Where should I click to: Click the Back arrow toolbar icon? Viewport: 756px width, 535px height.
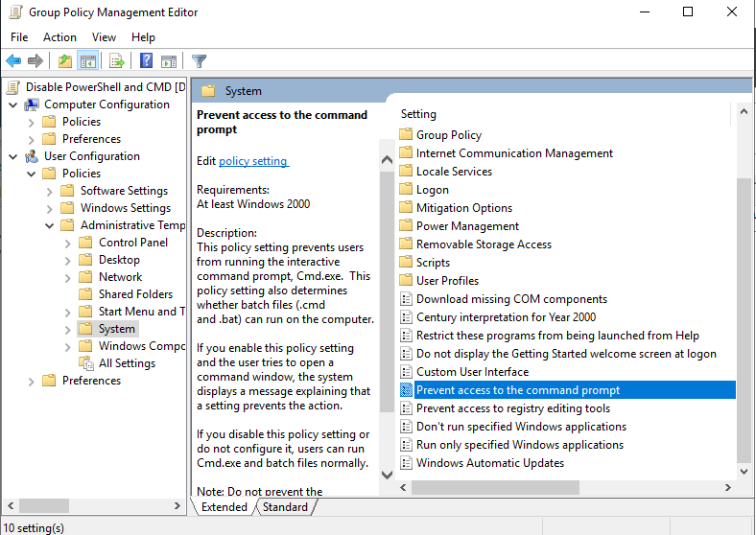pyautogui.click(x=13, y=61)
